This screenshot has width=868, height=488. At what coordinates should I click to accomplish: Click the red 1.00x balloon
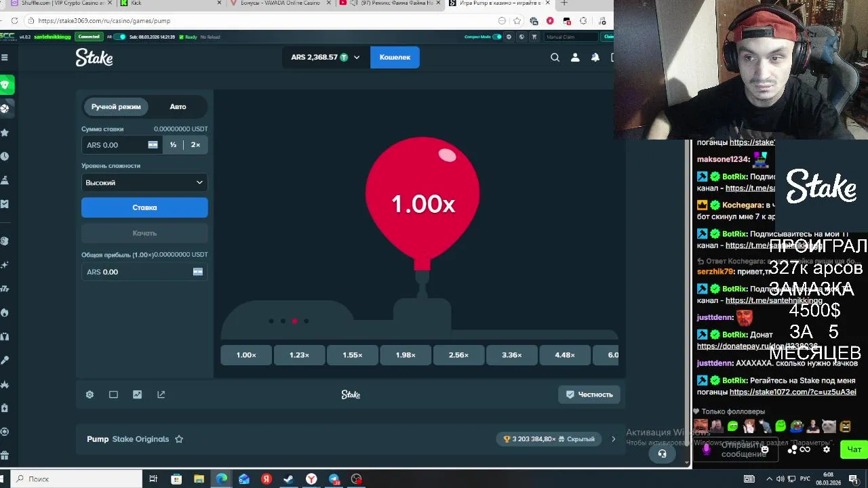(422, 203)
